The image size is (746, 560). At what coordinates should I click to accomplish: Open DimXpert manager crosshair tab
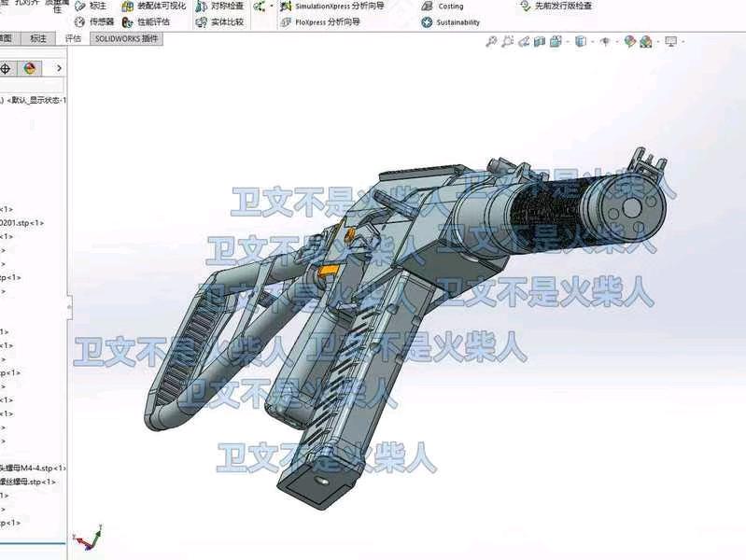(6, 68)
